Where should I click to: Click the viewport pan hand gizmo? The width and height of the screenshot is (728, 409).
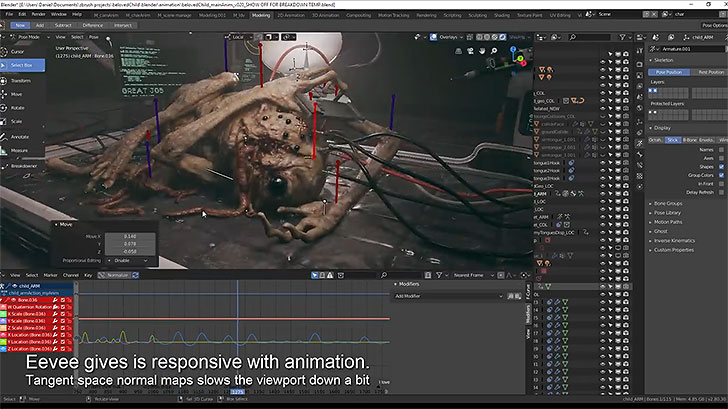[482, 51]
